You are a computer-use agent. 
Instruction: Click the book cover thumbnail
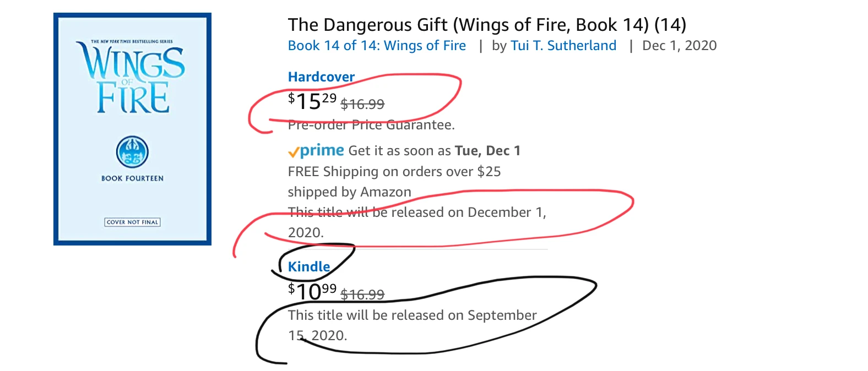(x=132, y=129)
